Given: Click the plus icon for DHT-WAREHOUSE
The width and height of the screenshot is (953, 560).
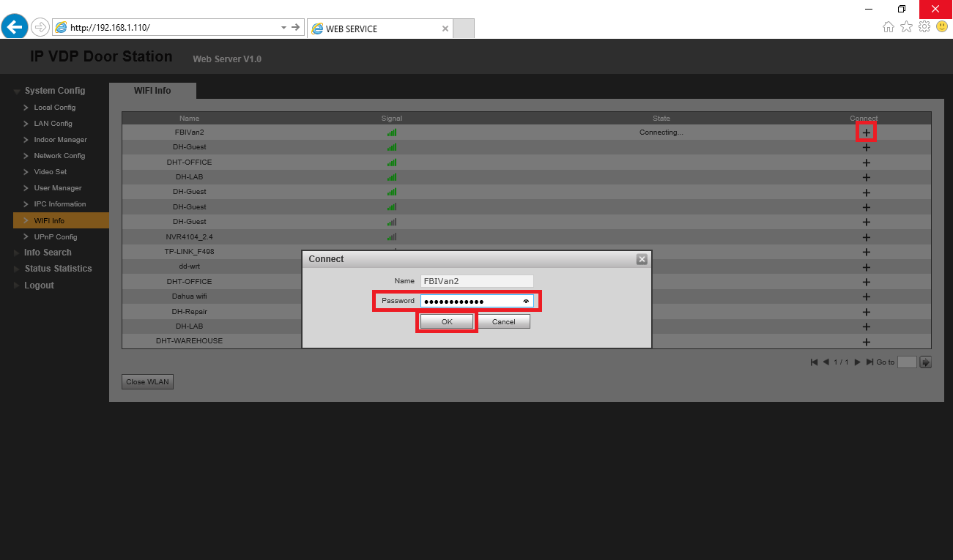Looking at the screenshot, I should click(x=867, y=342).
